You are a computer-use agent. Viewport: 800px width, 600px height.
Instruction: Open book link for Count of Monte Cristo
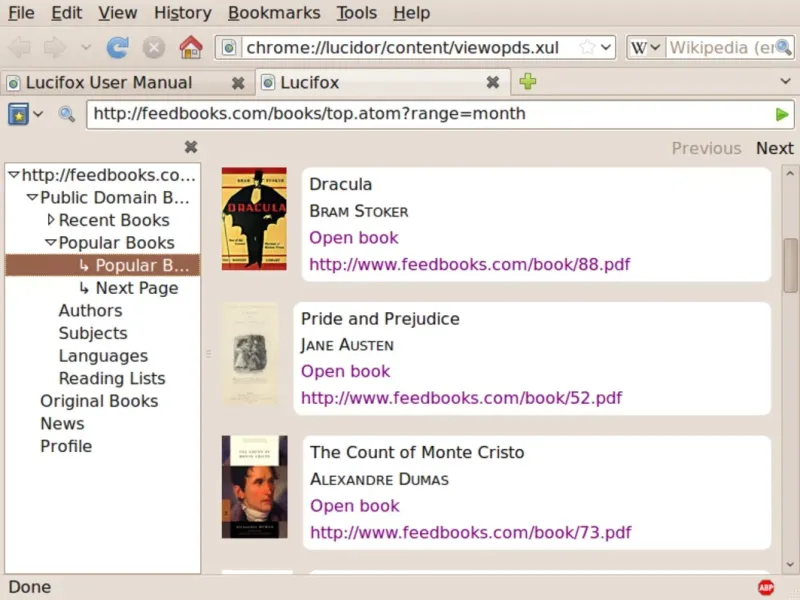point(355,506)
